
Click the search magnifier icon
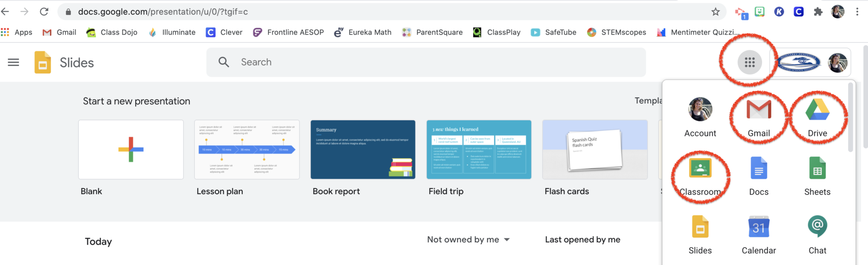point(224,62)
